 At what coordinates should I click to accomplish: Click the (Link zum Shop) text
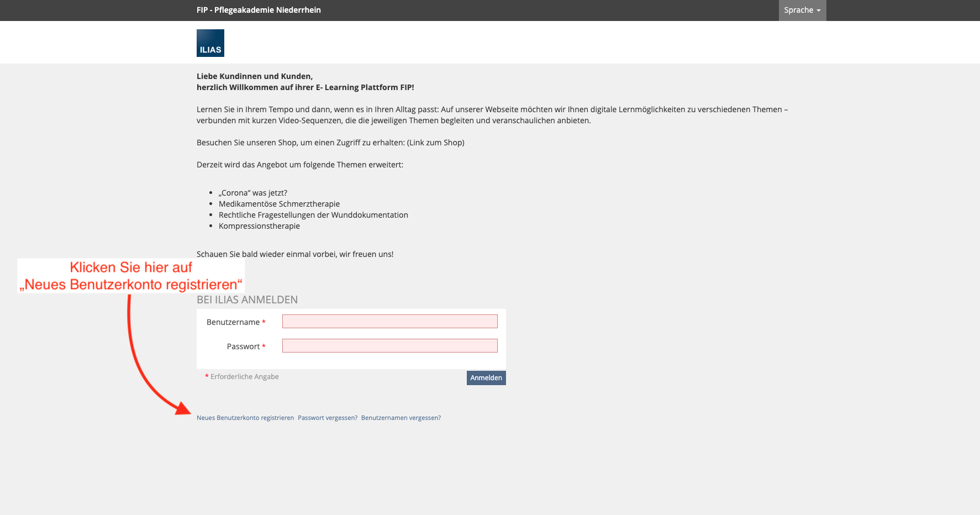pos(436,143)
